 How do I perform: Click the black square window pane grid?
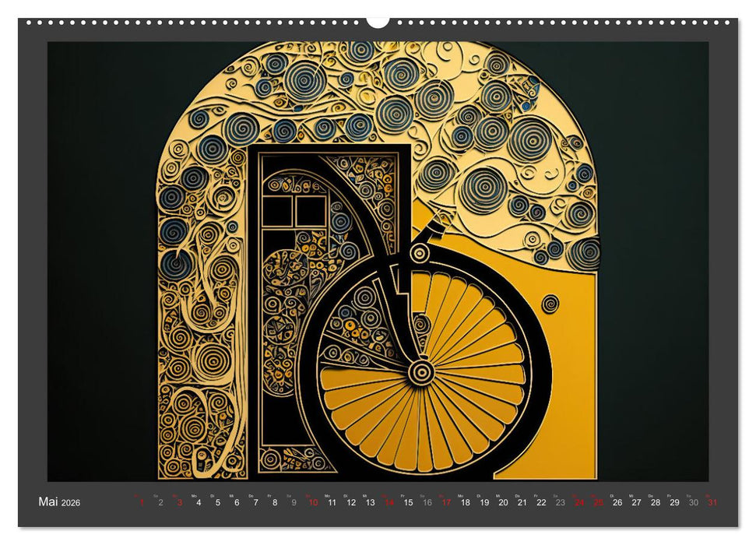[x=295, y=211]
